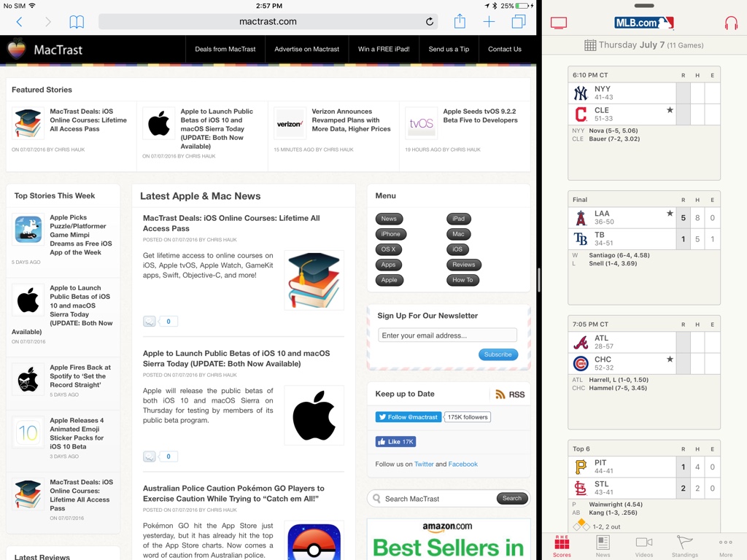Switch to the Standings tab
The height and width of the screenshot is (560, 747).
(x=684, y=545)
